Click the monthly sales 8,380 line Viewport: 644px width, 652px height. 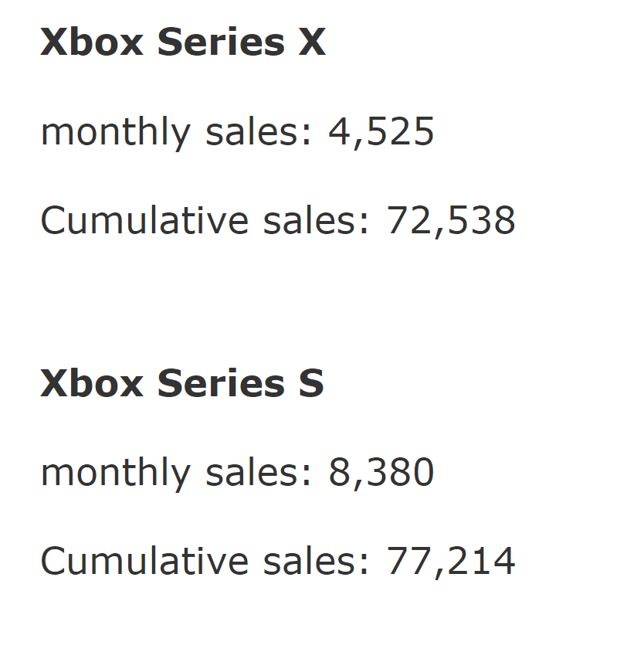coord(237,474)
